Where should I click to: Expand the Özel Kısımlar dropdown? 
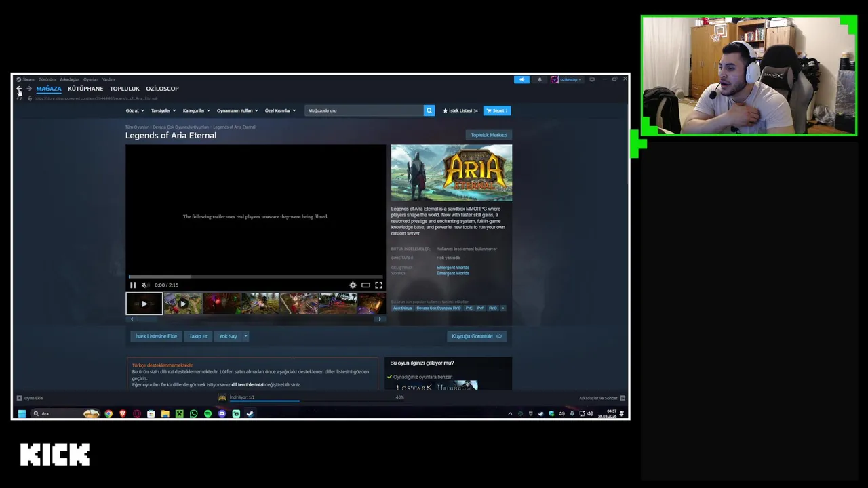click(280, 110)
